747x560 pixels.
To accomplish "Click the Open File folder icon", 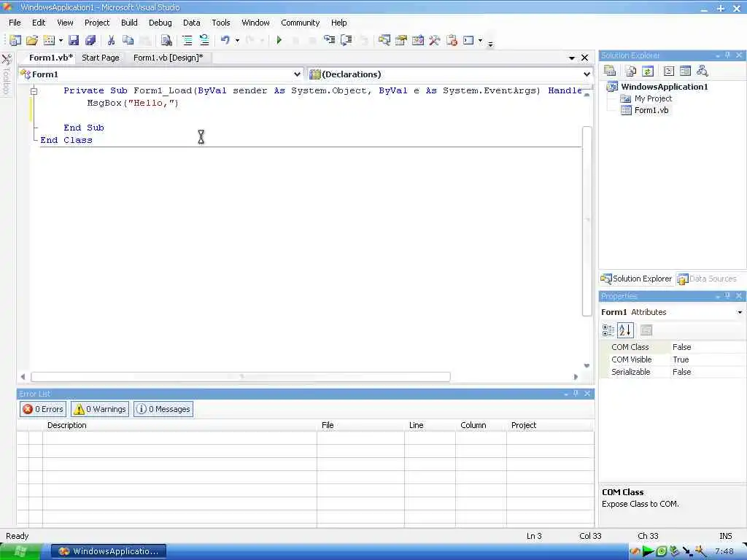I will point(32,41).
